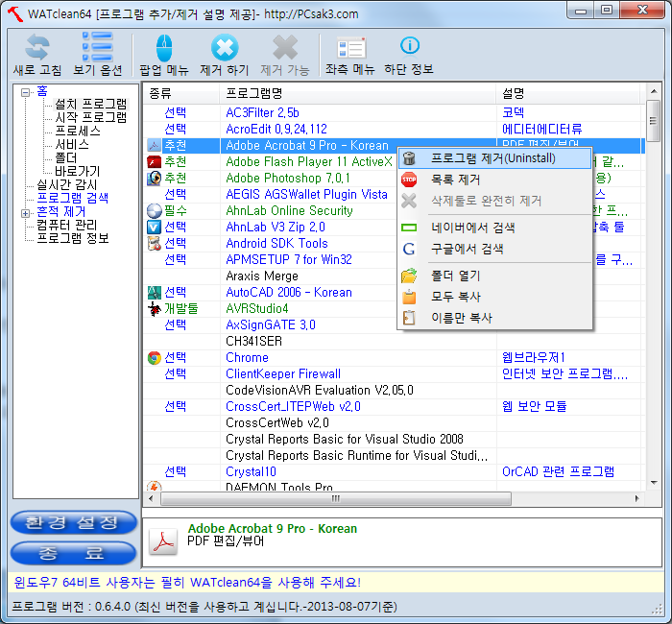Select the Crystal10 row
This screenshot has height=624, width=672.
394,471
